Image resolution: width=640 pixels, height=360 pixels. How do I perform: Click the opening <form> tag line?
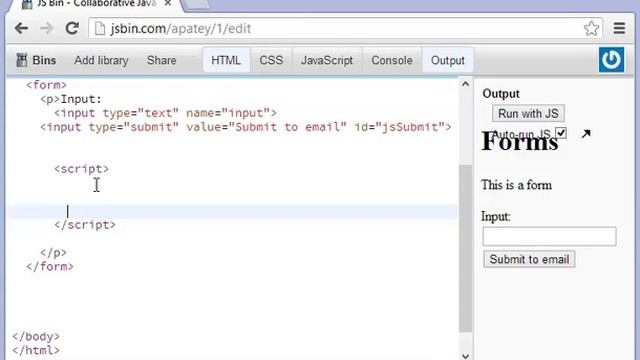[46, 85]
